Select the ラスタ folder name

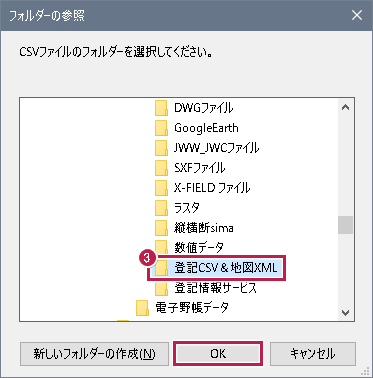(187, 208)
